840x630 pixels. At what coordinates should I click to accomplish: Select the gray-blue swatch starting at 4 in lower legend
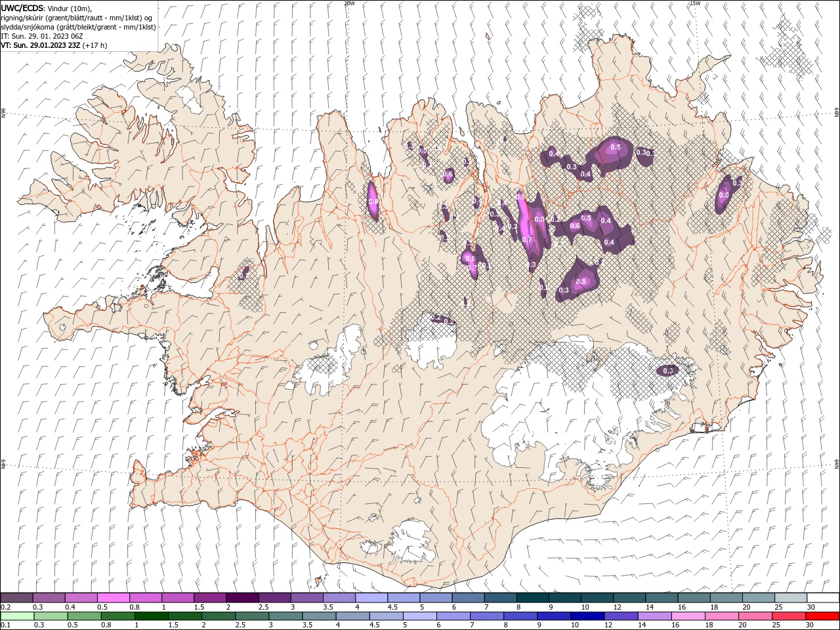click(x=352, y=616)
